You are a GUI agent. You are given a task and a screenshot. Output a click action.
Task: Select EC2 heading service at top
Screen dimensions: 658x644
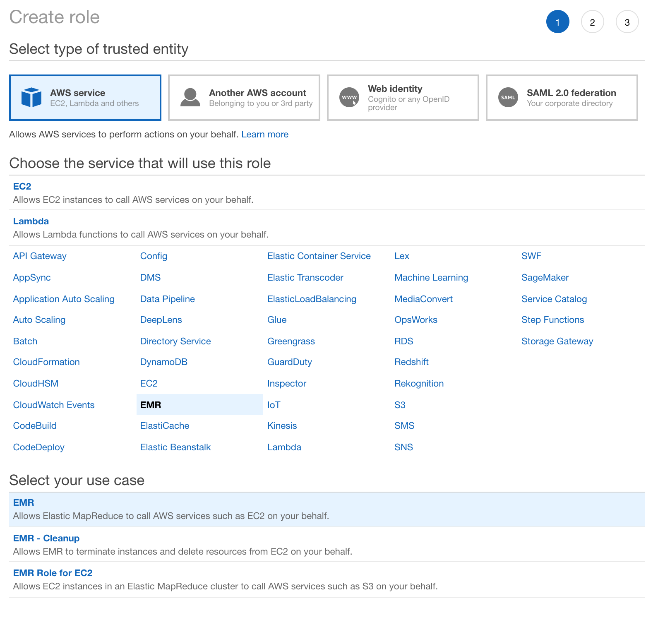pos(327,193)
